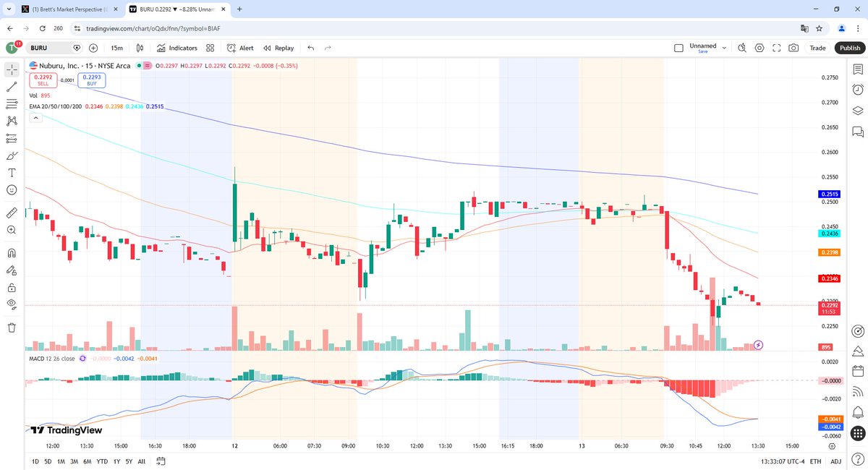Click the EMA 20/50/100/200 indicator legend
Viewport: 868px width, 470px height.
coord(56,106)
